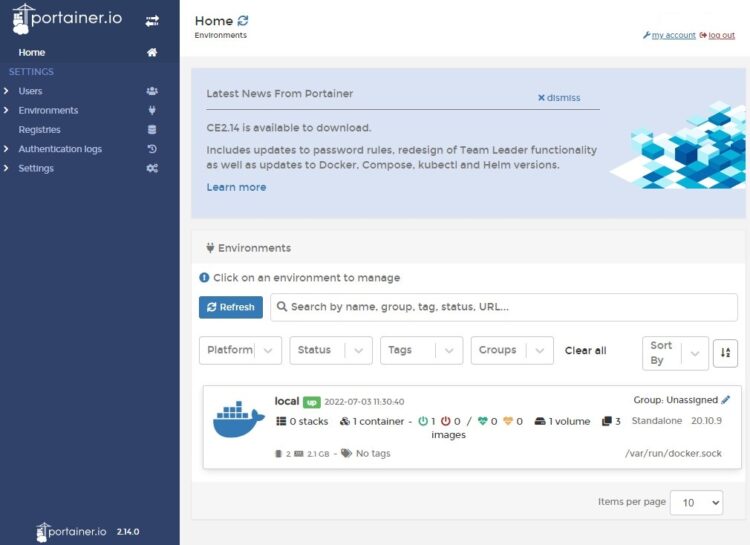
Task: Click the green 'up' status badge
Action: [311, 402]
